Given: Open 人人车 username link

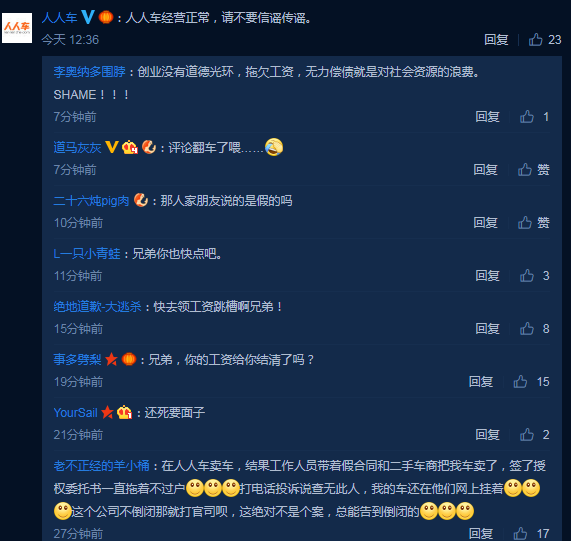Looking at the screenshot, I should (x=59, y=17).
